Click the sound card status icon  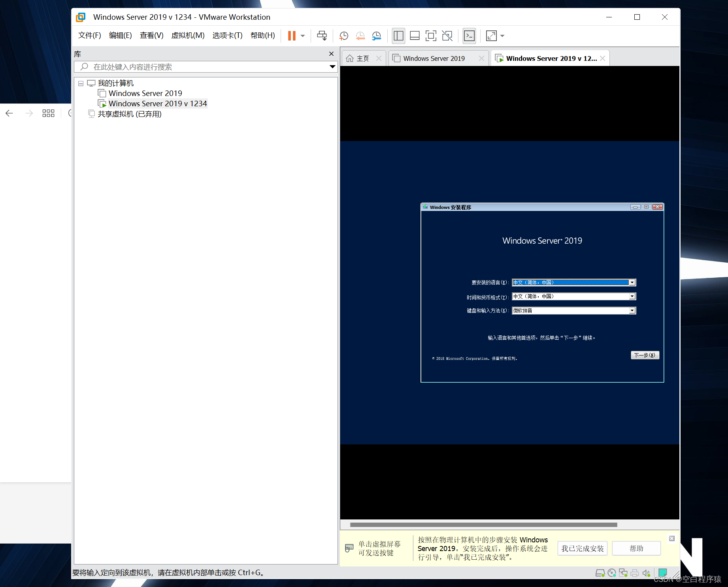646,573
